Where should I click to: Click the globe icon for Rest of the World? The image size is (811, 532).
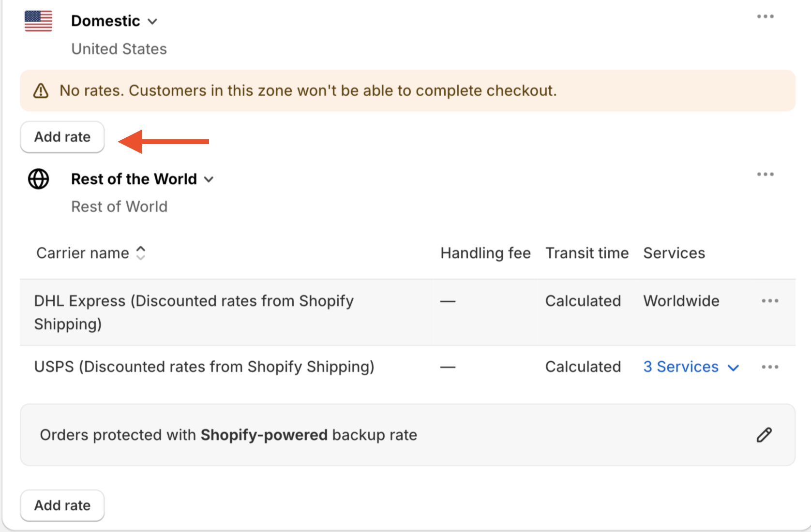click(38, 179)
